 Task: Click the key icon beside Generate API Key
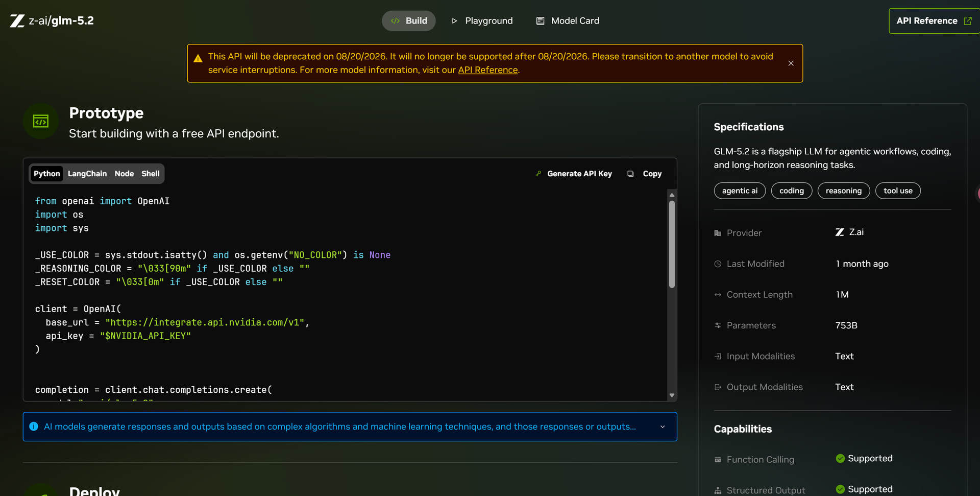click(538, 174)
